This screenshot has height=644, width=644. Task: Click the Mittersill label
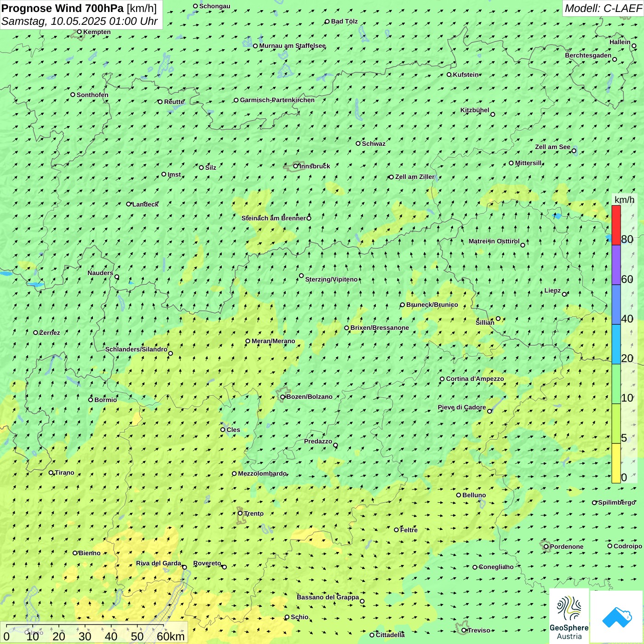click(x=529, y=163)
